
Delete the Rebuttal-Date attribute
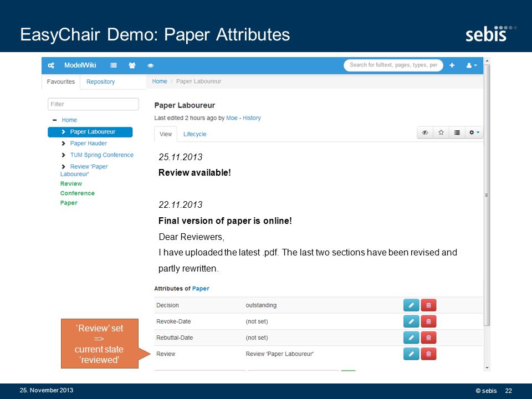(428, 337)
